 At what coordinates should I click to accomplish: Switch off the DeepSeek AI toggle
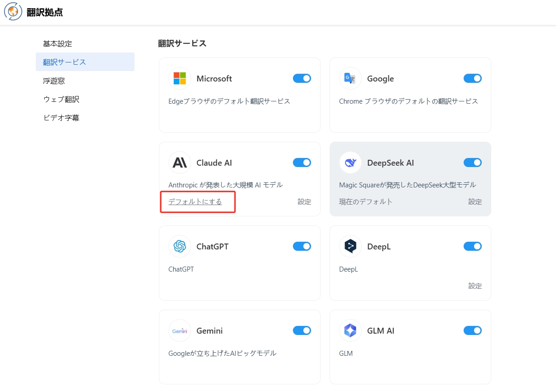tap(473, 163)
